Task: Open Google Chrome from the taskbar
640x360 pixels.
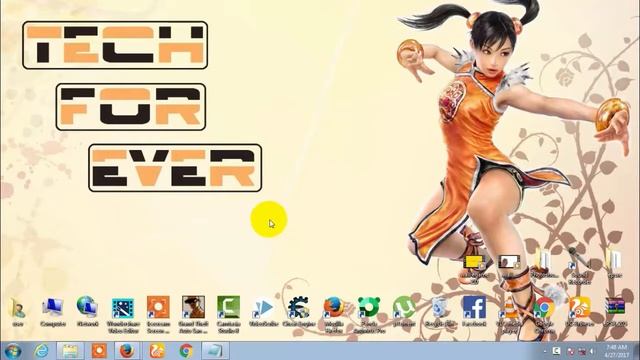Action: 186,351
